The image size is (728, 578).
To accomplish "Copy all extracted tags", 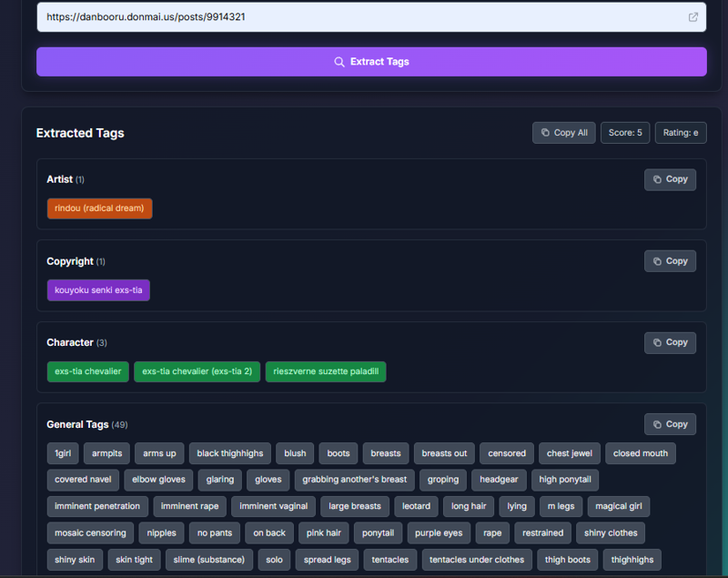I will tap(564, 133).
